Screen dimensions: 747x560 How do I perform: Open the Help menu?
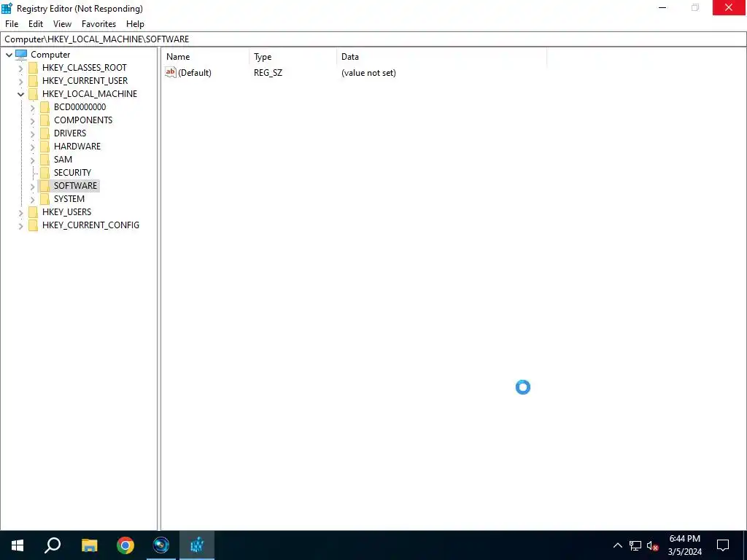135,24
